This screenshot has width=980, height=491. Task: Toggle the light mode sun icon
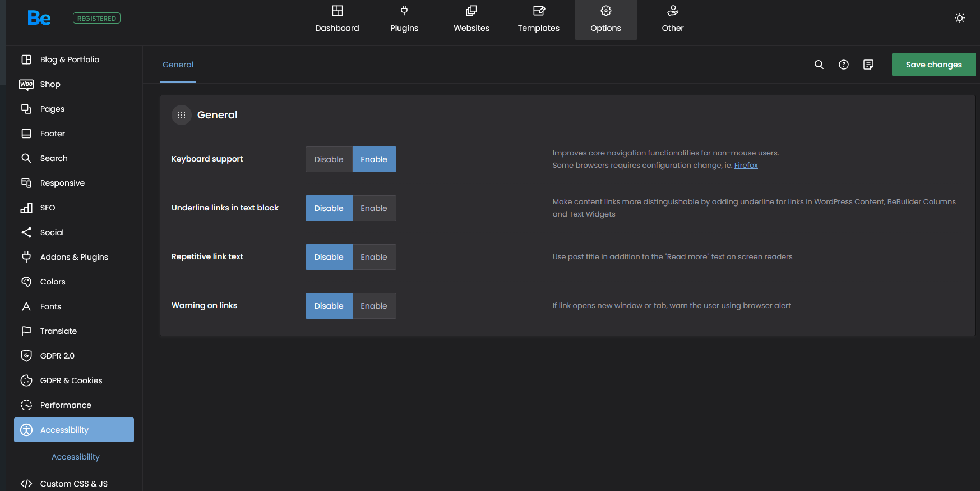960,18
